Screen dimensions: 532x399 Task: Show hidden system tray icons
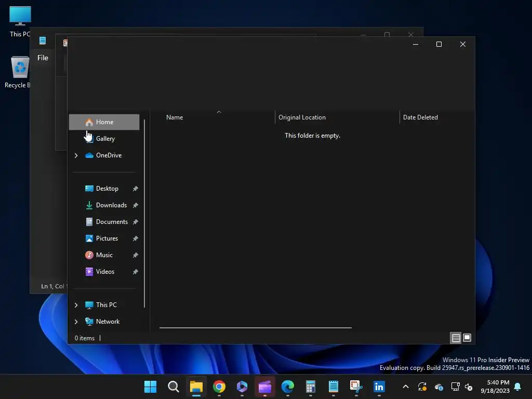[x=405, y=387]
